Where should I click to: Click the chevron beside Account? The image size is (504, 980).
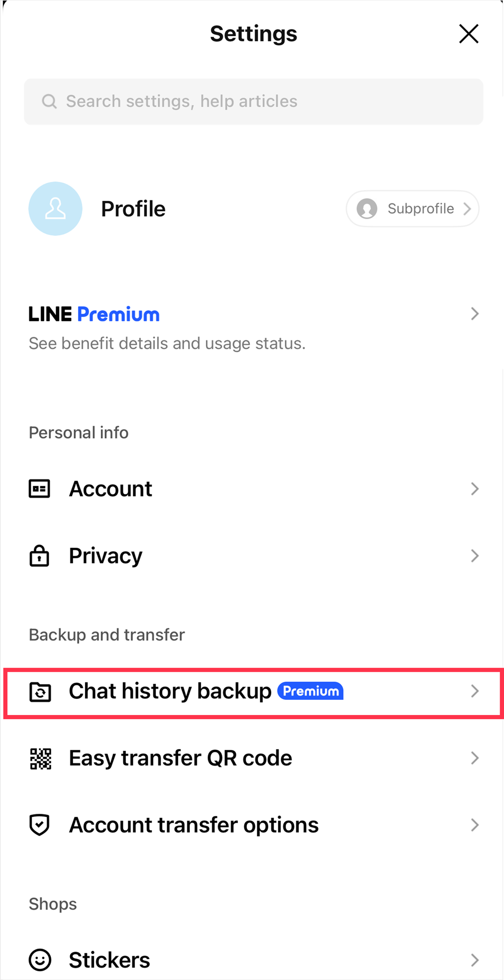click(475, 489)
